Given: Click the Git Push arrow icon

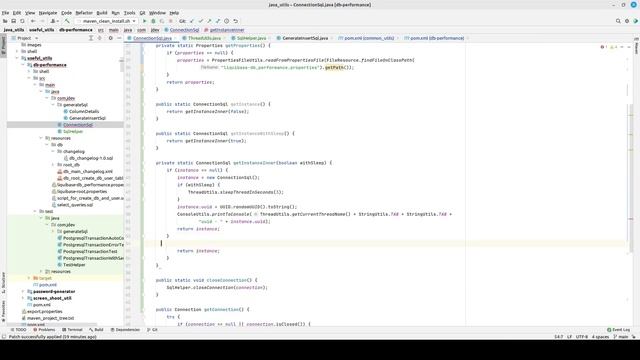Looking at the screenshot, I should [x=209, y=21].
